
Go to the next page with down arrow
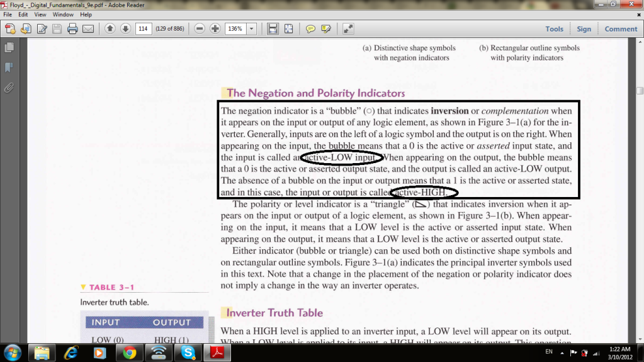[125, 28]
